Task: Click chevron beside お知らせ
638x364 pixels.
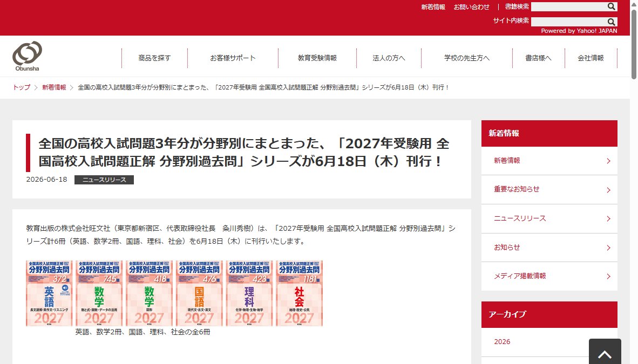Action: 608,248
